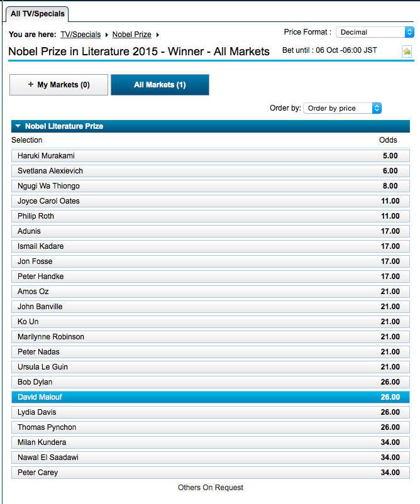
Task: Pick the Jon Fosse selection
Action: (210, 261)
